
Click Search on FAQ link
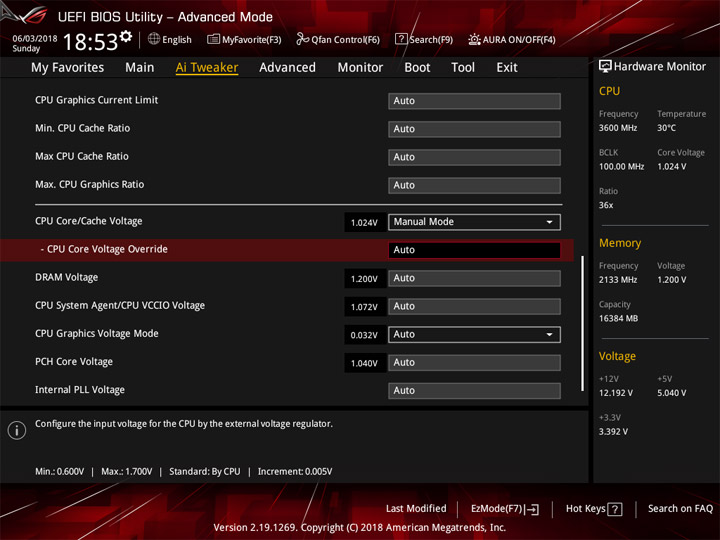pyautogui.click(x=680, y=508)
